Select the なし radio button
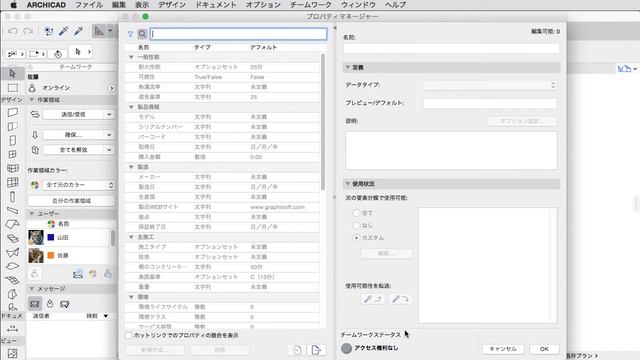The image size is (640, 360). tap(356, 225)
